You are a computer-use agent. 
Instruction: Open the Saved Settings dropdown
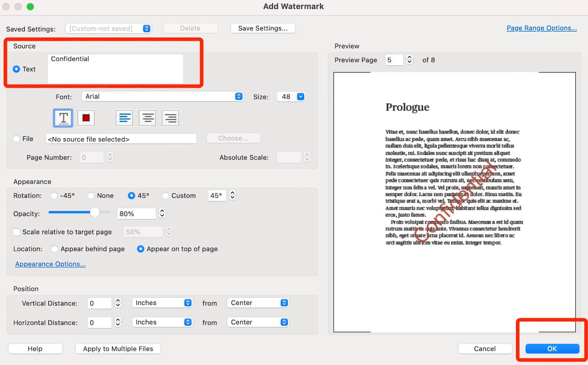pyautogui.click(x=108, y=28)
